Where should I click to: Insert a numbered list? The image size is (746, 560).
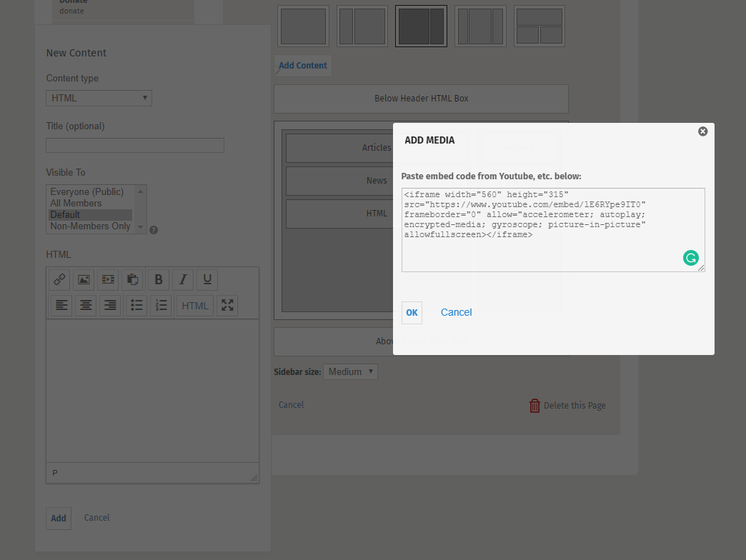161,305
